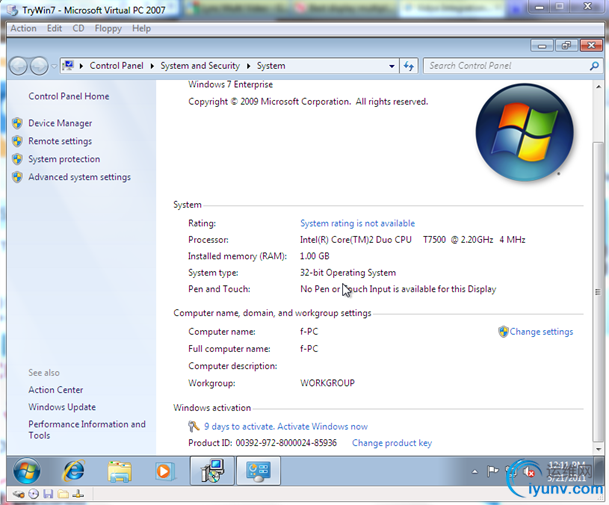
Task: Click the Back navigation arrow button
Action: click(x=18, y=66)
